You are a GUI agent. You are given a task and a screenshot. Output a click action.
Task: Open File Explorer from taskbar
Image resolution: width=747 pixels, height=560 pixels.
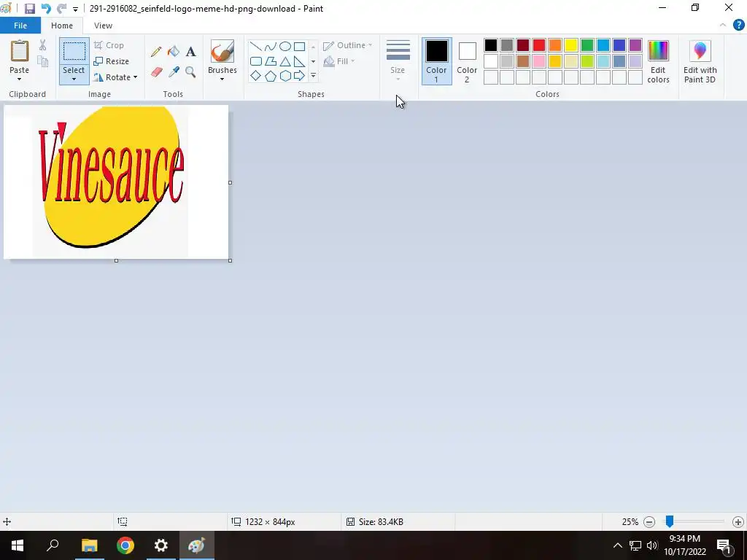pyautogui.click(x=89, y=545)
